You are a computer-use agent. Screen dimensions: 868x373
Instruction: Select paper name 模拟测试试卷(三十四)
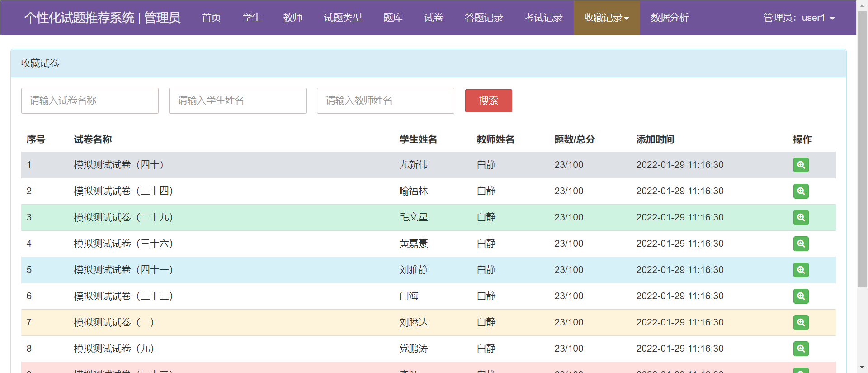[123, 191]
